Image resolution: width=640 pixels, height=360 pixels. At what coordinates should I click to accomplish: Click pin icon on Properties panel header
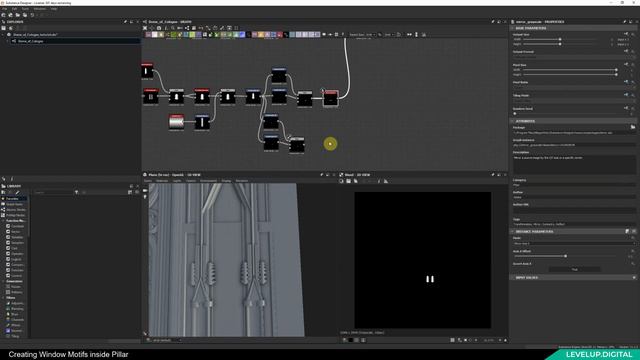tap(624, 22)
